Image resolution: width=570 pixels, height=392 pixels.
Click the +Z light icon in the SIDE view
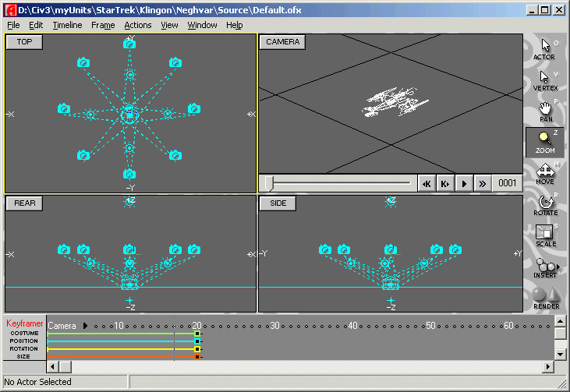tap(391, 201)
